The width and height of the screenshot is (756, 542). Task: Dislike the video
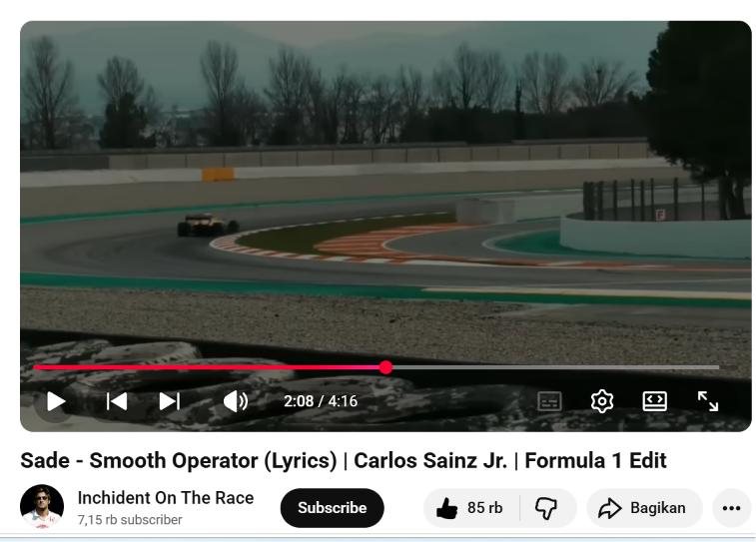tap(546, 508)
